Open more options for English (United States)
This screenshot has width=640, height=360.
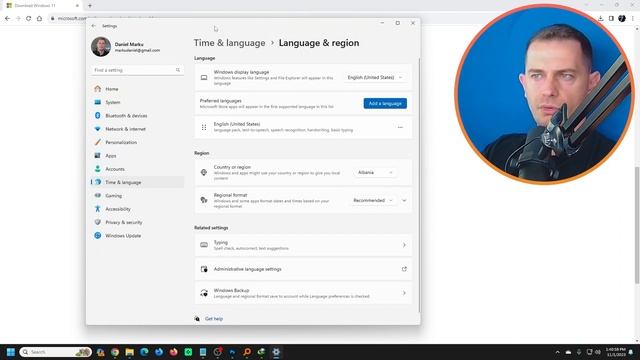[x=400, y=127]
